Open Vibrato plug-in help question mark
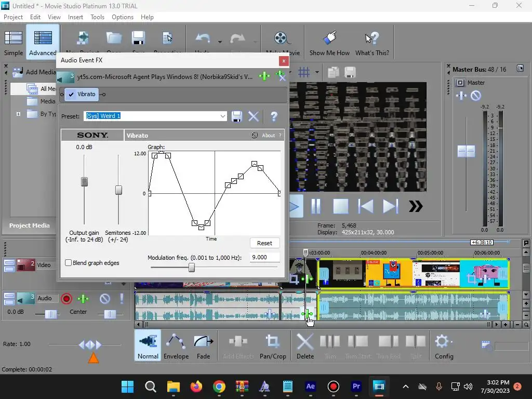This screenshot has width=532, height=399. [274, 116]
